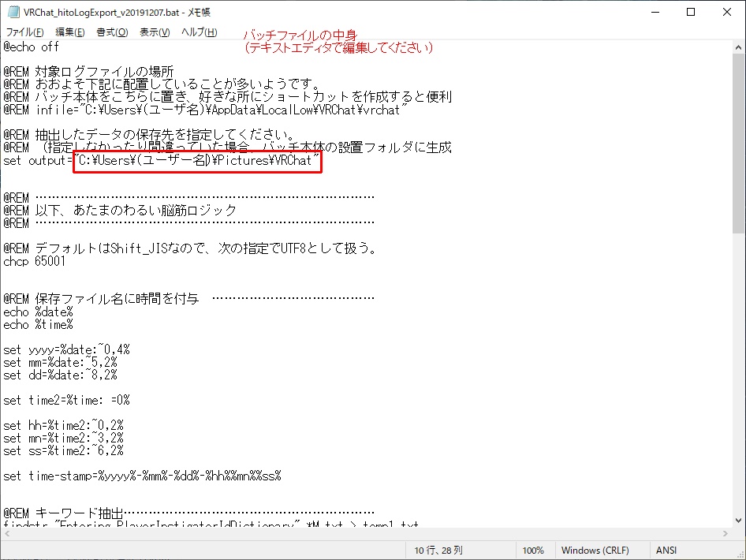
Task: Open the 編集(E) menu
Action: pos(70,32)
